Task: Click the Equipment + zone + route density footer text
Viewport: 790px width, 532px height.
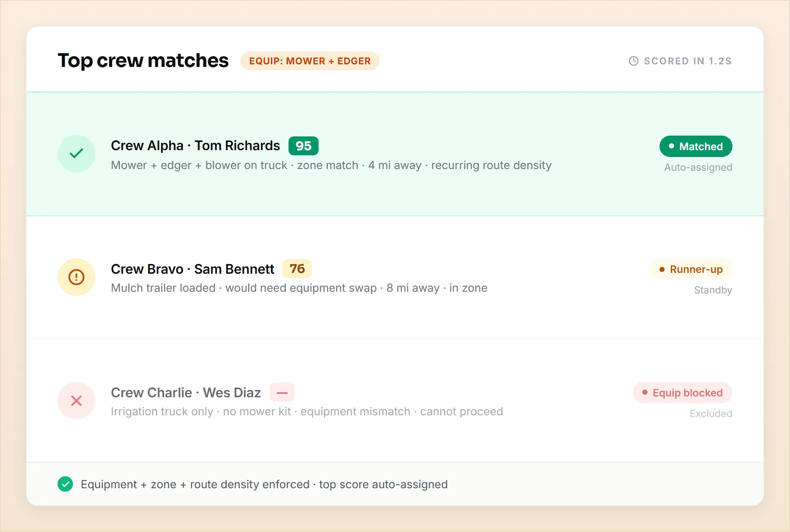Action: click(x=264, y=484)
